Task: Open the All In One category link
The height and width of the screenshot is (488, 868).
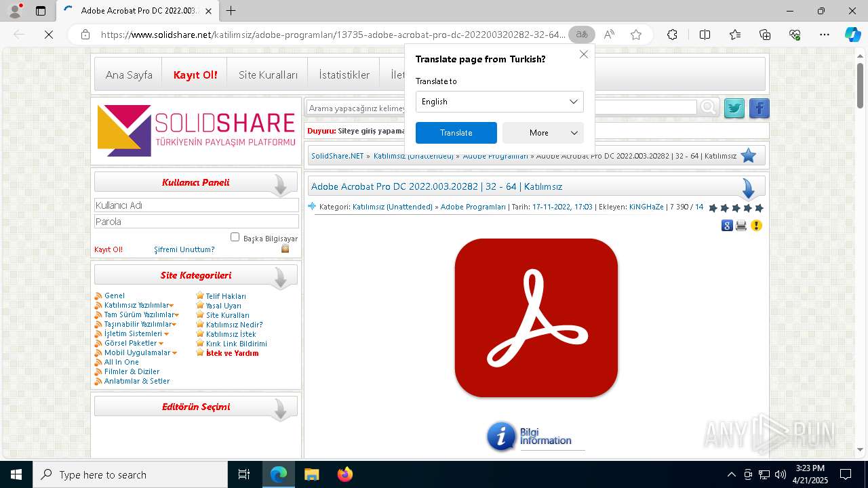Action: tap(121, 363)
